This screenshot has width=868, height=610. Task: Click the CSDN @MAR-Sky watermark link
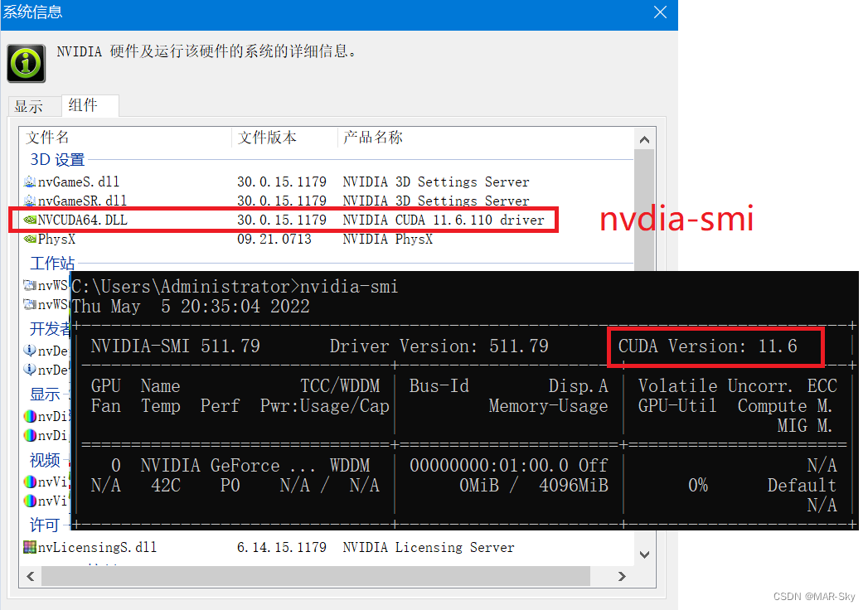(x=814, y=596)
